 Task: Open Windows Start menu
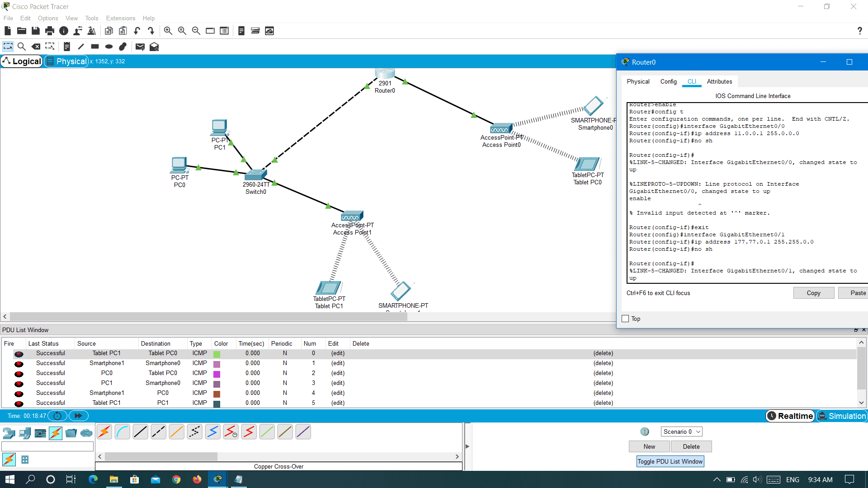tap(10, 479)
